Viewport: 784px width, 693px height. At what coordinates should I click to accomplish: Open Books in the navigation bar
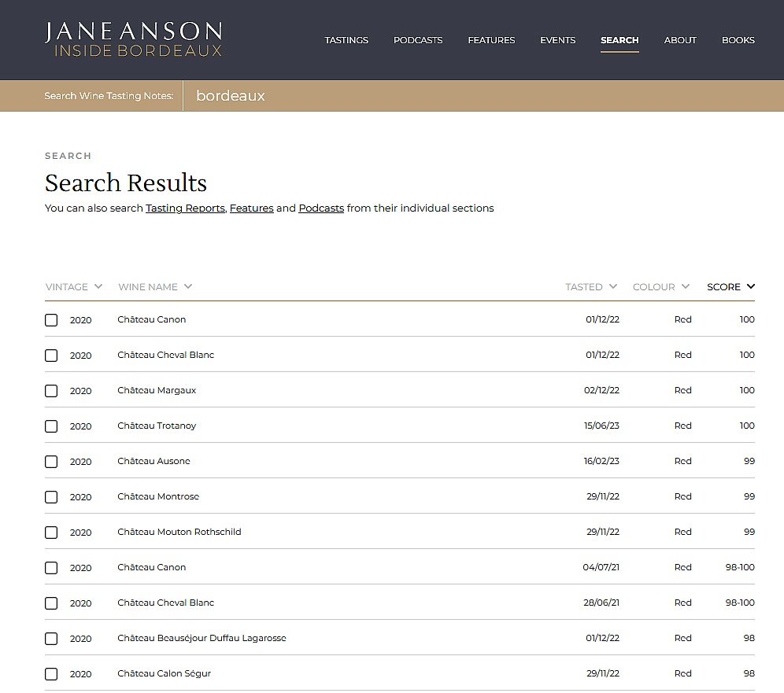tap(738, 40)
